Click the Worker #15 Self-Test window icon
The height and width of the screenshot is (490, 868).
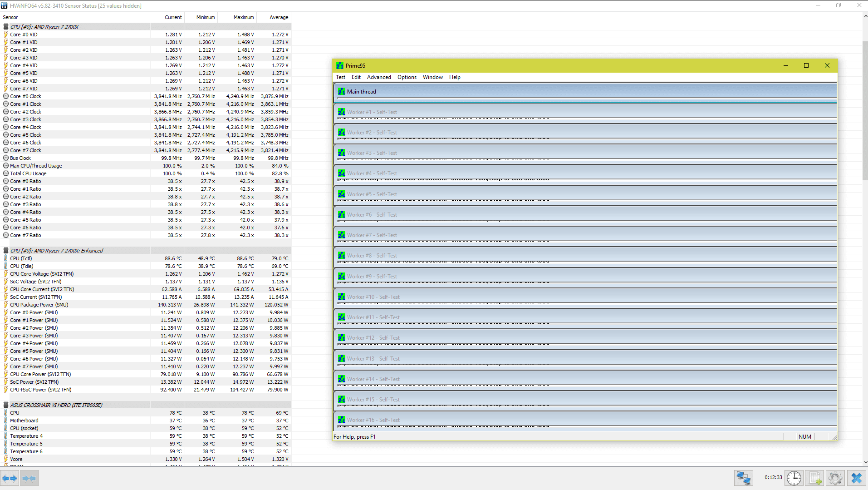(x=342, y=400)
